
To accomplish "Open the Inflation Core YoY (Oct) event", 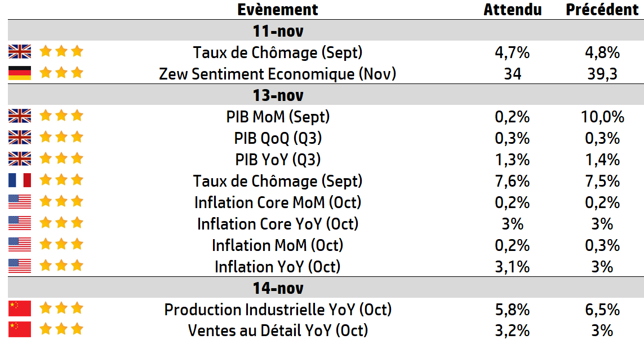I will click(x=278, y=224).
